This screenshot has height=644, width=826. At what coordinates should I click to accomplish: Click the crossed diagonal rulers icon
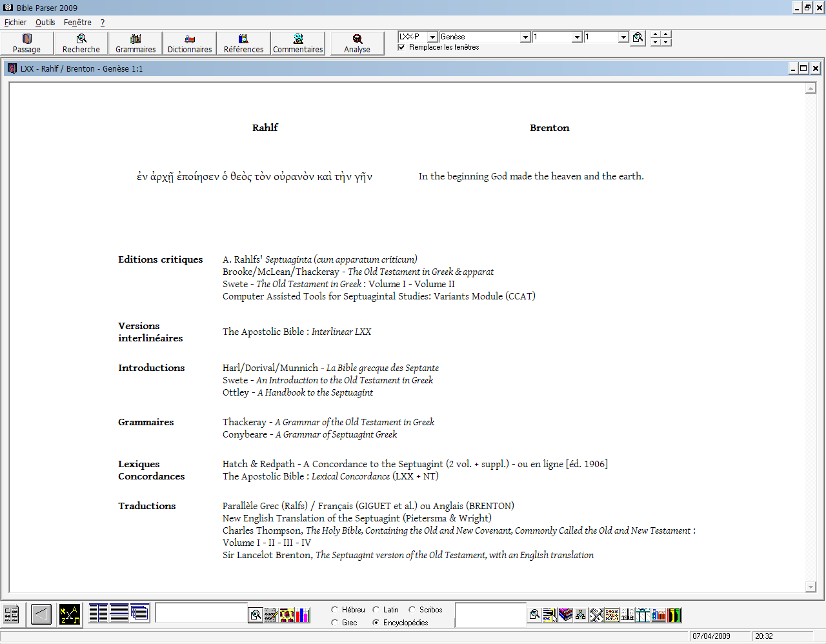point(596,615)
